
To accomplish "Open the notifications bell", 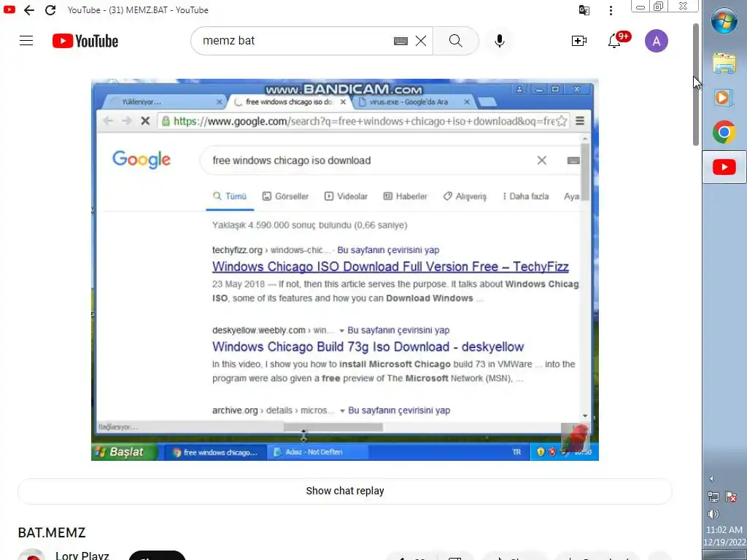I will click(614, 42).
